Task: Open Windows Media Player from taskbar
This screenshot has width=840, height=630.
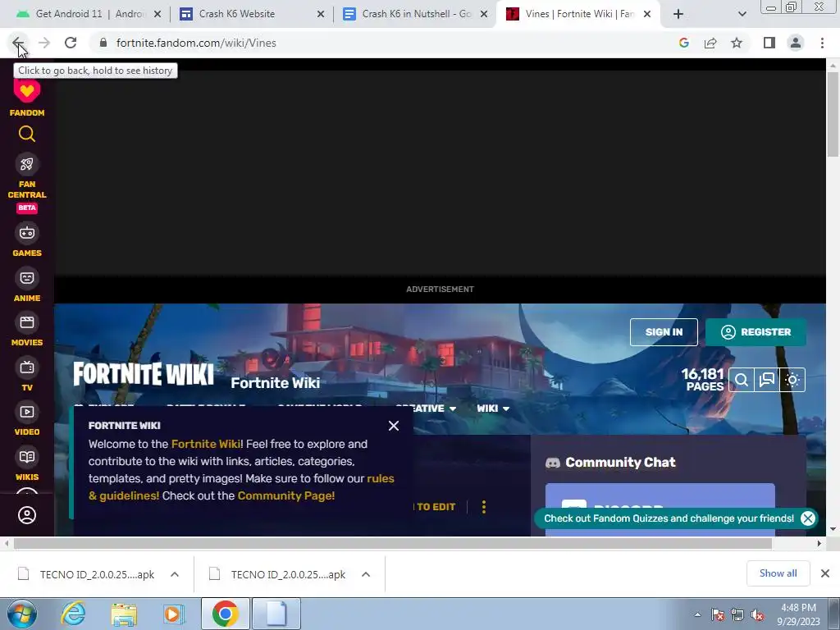Action: [x=174, y=614]
